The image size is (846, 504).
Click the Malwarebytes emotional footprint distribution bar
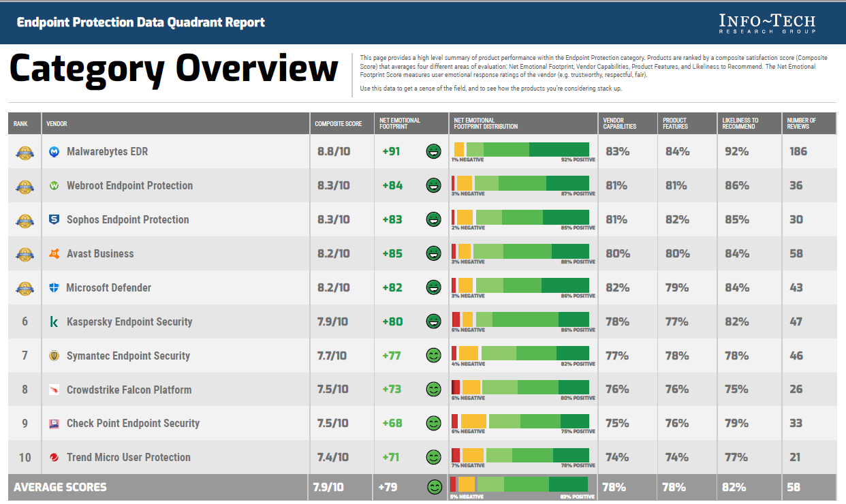[521, 149]
